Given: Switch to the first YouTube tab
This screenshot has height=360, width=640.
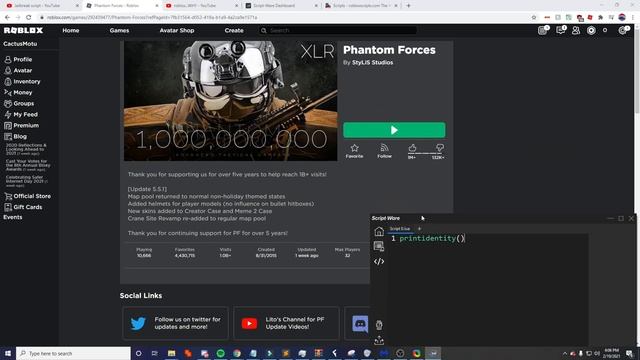Looking at the screenshot, I should (41, 6).
